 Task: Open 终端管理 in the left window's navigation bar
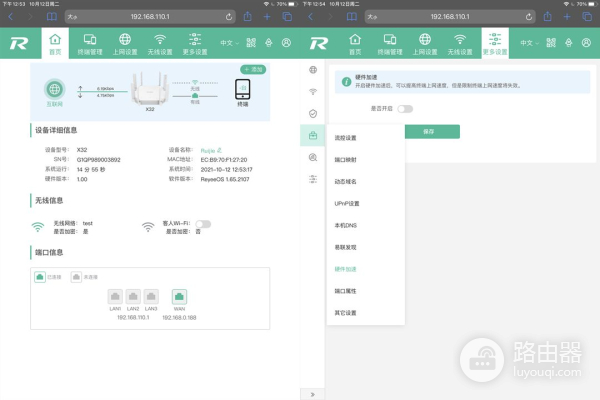(x=90, y=44)
